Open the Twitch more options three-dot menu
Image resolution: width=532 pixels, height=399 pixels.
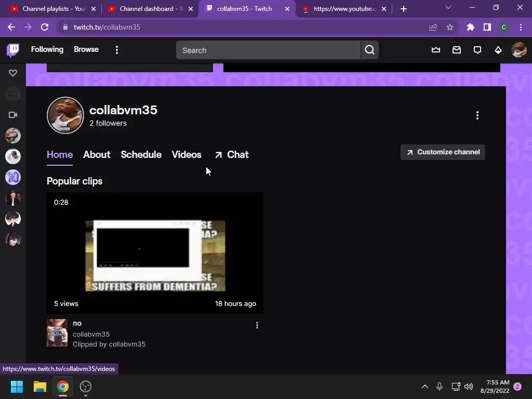117,50
